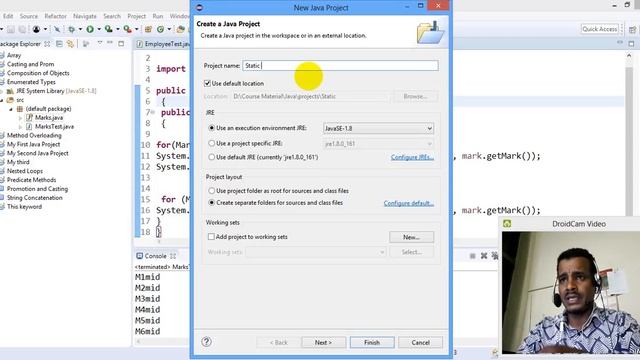The image size is (640, 360).
Task: Click the External Tools run icon
Action: tap(128, 29)
